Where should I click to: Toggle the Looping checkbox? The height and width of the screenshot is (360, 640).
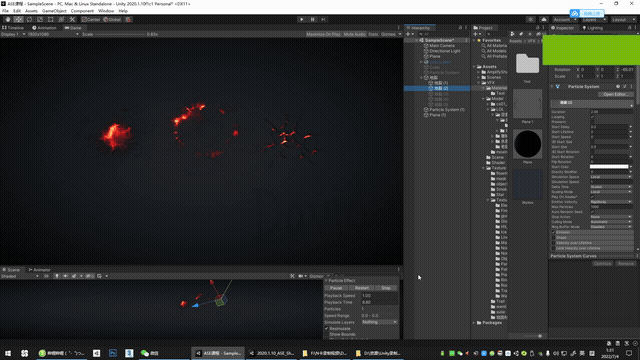593,117
